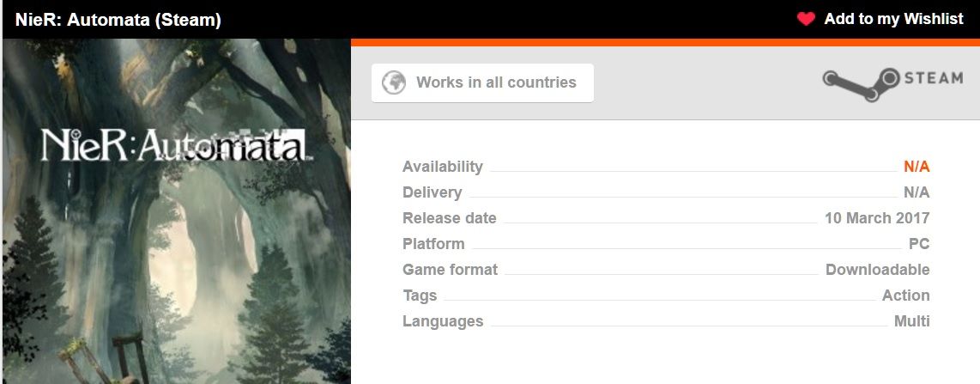Click the Game format label
980x384 pixels.
450,270
